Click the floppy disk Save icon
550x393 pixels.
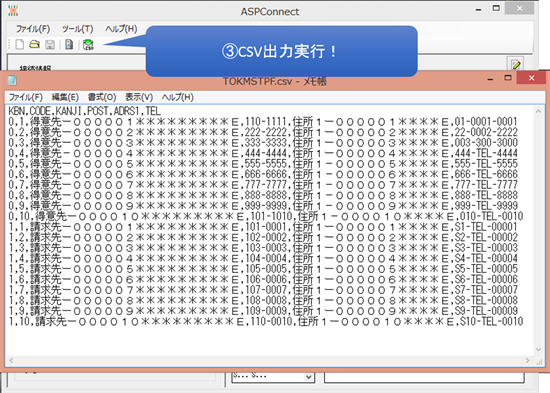pos(50,45)
